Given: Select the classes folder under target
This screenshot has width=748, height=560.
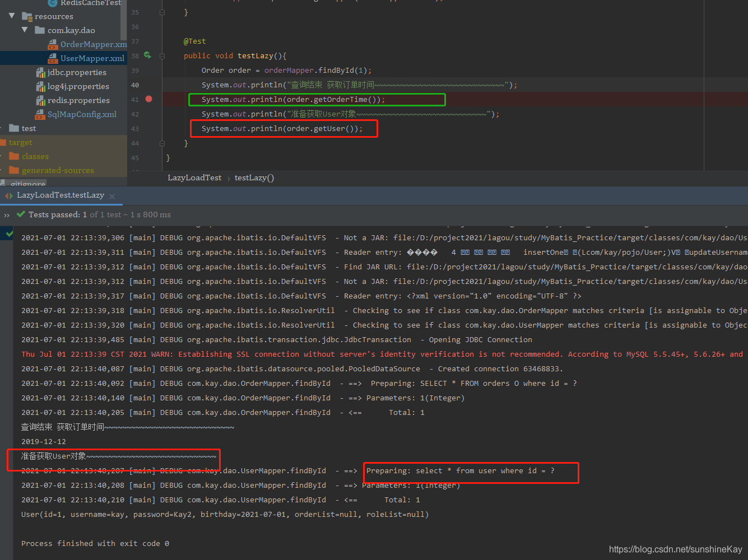Looking at the screenshot, I should click(x=35, y=156).
